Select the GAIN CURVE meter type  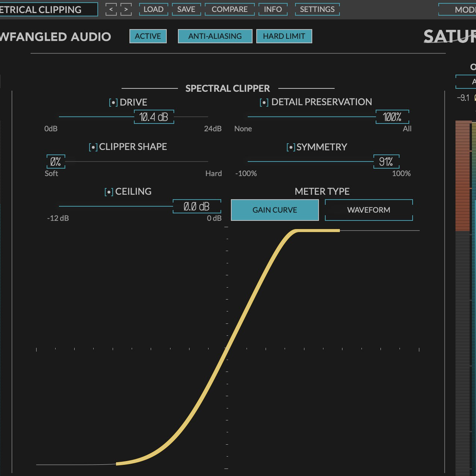point(275,210)
